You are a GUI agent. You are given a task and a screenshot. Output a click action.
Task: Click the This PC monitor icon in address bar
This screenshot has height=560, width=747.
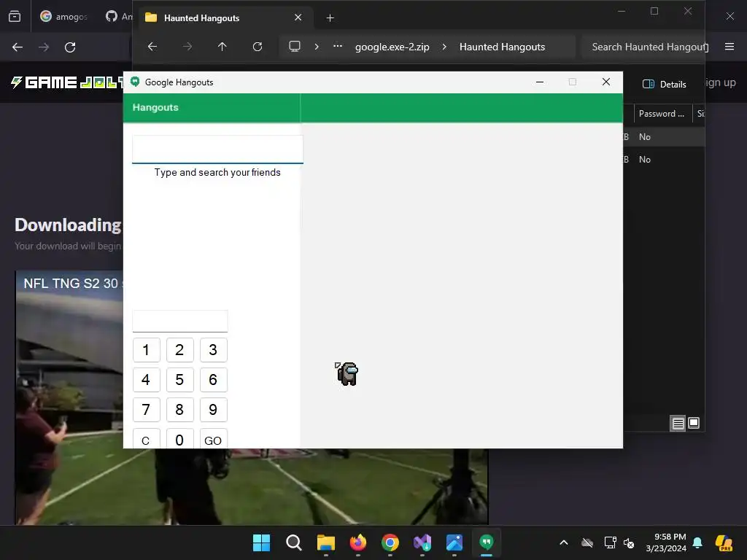295,46
